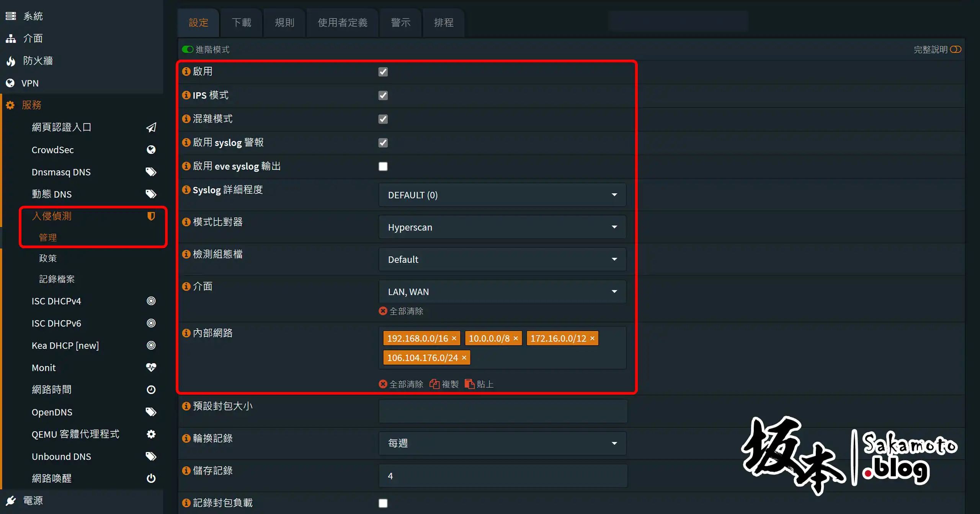
Task: Uncheck the 混雜模式 checkbox
Action: point(383,119)
